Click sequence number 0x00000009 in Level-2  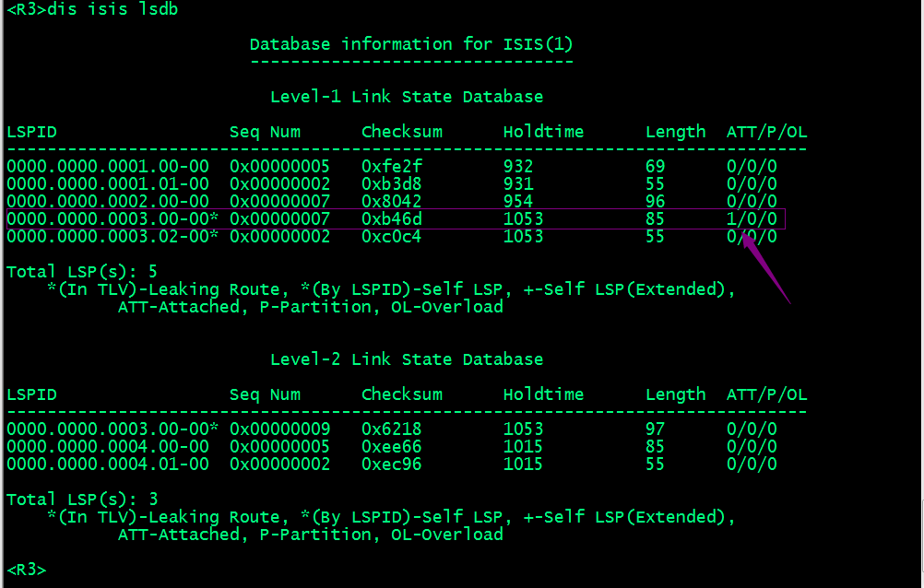pyautogui.click(x=280, y=429)
